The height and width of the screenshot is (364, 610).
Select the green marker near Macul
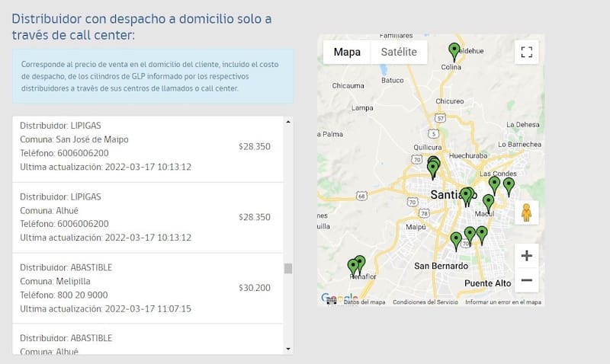[x=488, y=203]
